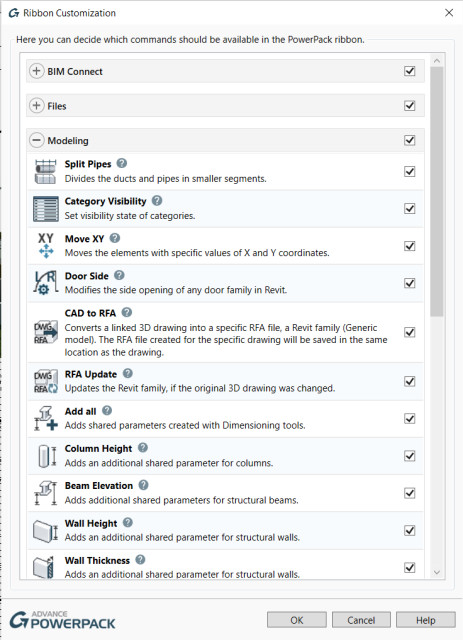
Task: Open help tooltip for Wall Height
Action: point(128,522)
